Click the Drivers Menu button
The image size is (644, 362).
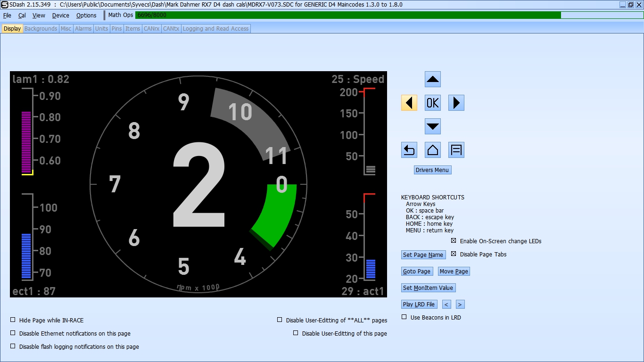tap(432, 170)
